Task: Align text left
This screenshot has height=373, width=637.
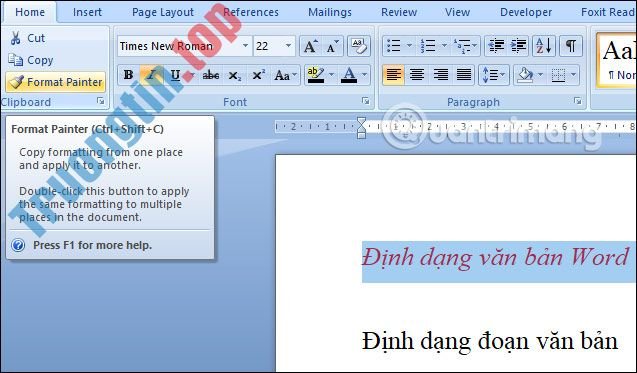Action: 393,75
